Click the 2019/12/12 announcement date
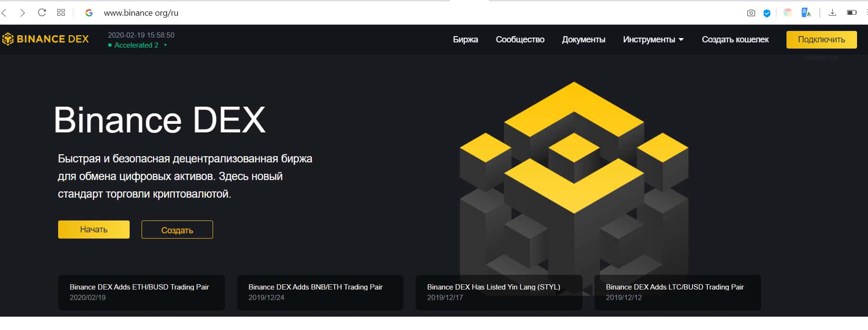Viewport: 868px width, 330px height. [x=623, y=298]
